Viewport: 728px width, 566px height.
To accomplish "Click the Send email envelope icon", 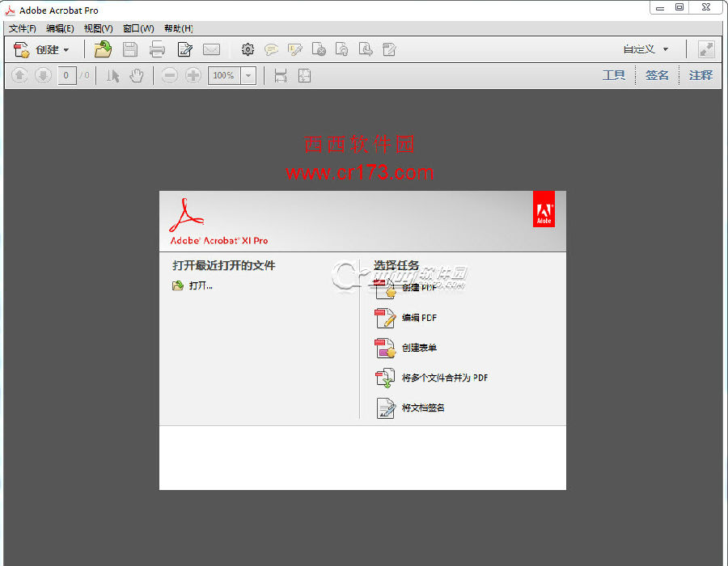I will (211, 49).
